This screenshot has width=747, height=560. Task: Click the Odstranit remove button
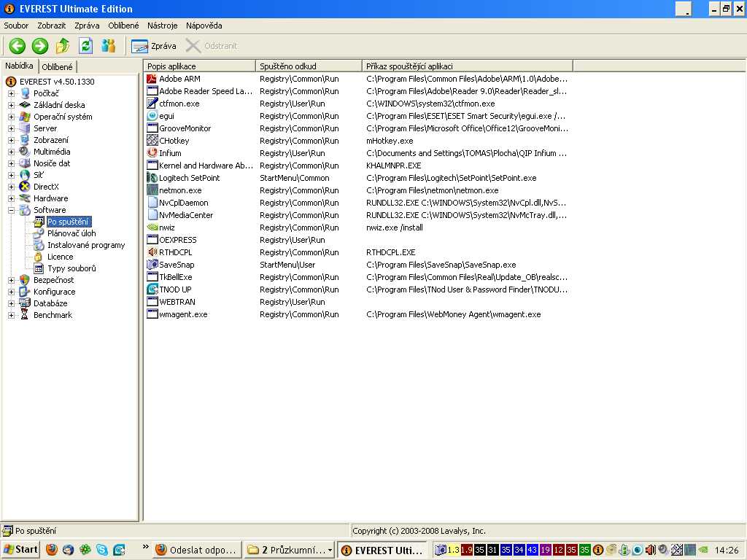click(212, 46)
